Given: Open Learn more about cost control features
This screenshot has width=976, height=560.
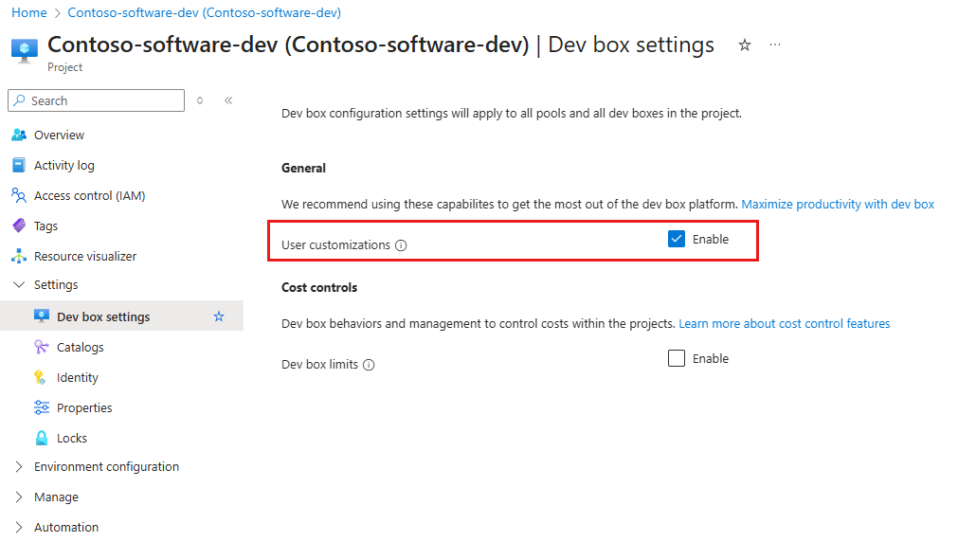Looking at the screenshot, I should click(x=785, y=323).
